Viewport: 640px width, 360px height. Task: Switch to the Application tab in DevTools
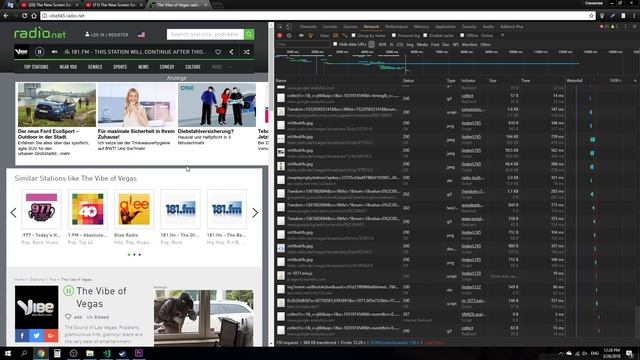(x=445, y=27)
